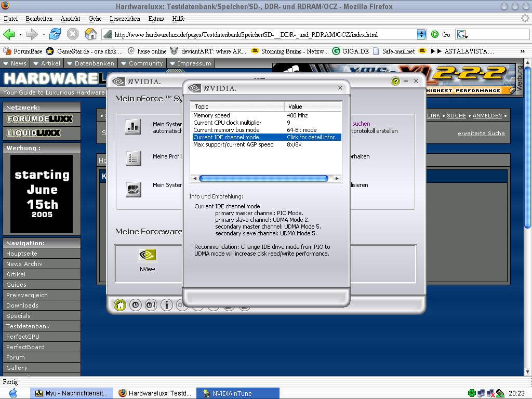
Task: Click the browser page vertical scrollbar thumb
Action: (x=527, y=147)
